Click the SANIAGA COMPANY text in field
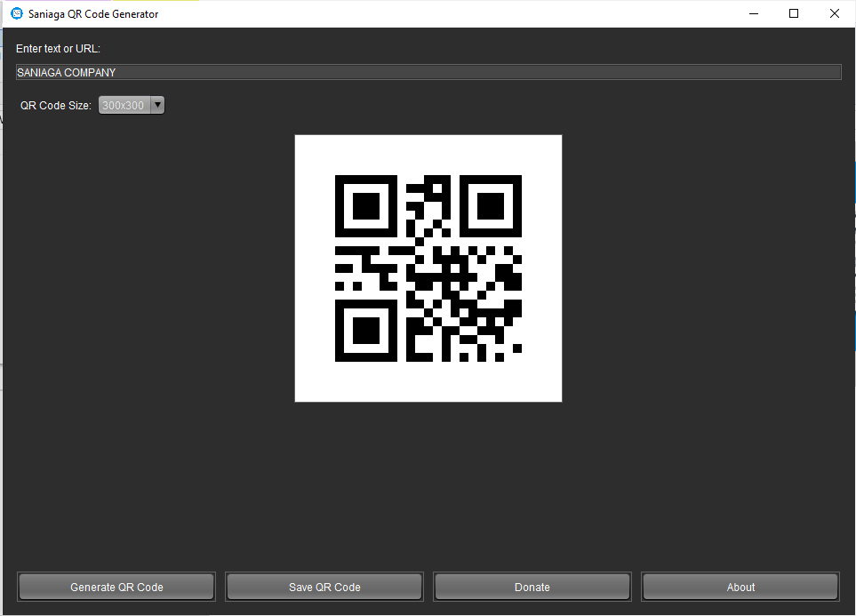Screen dimensions: 856x616 [66, 72]
